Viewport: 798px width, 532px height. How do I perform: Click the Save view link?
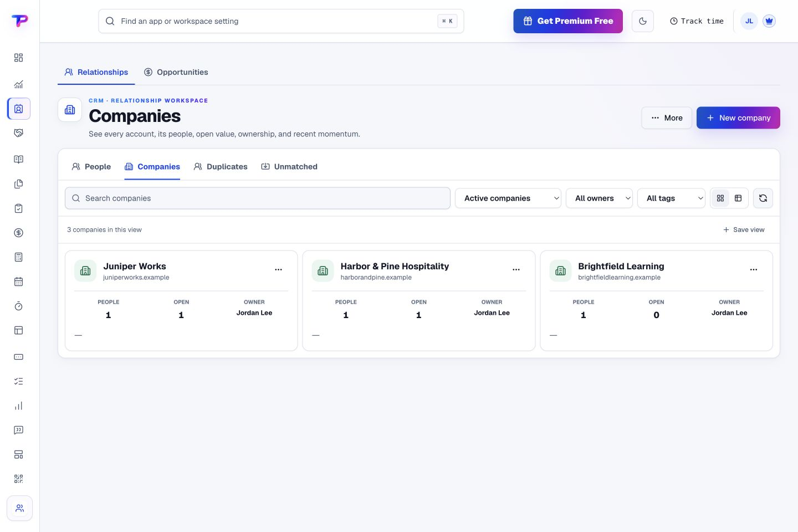click(x=744, y=230)
